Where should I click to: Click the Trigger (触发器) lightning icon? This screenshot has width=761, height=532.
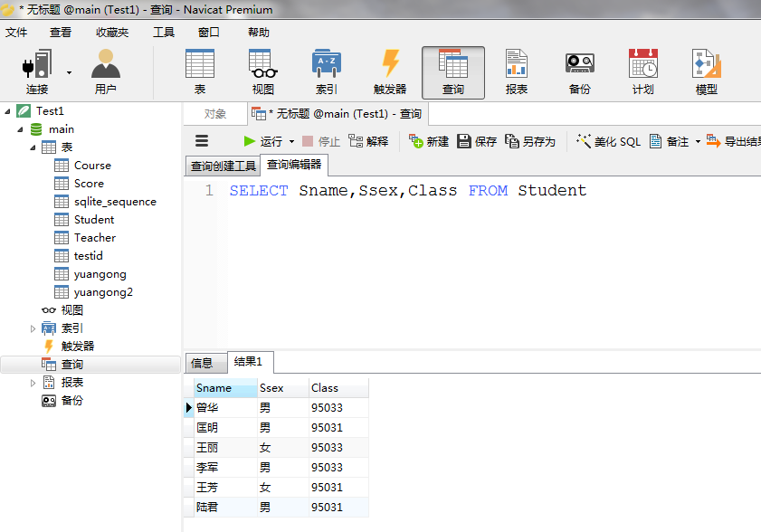[x=390, y=71]
